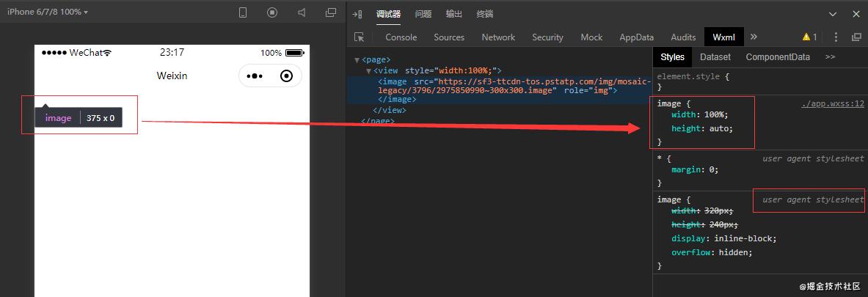Click the toggle panel position arrow icon
Viewport: 868px width, 297px height.
(357, 15)
